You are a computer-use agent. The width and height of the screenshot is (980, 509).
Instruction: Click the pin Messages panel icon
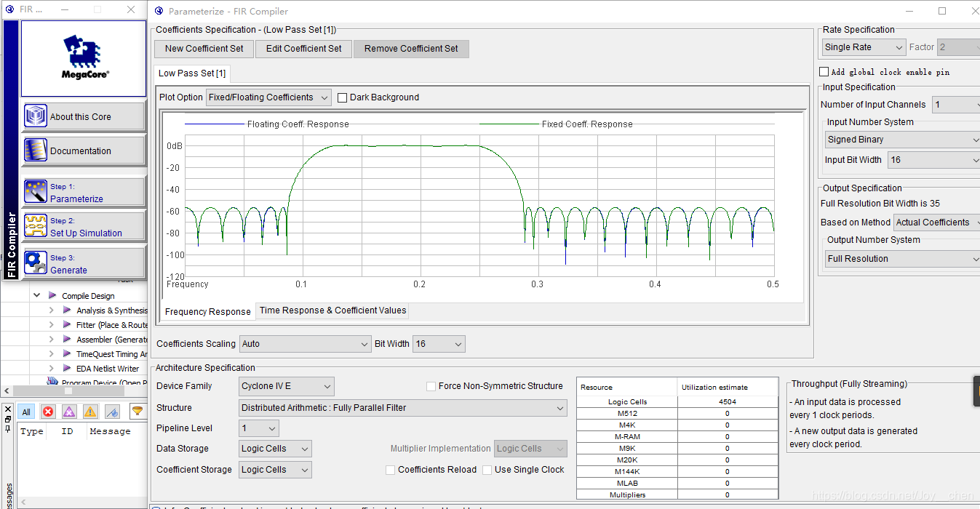[x=7, y=430]
